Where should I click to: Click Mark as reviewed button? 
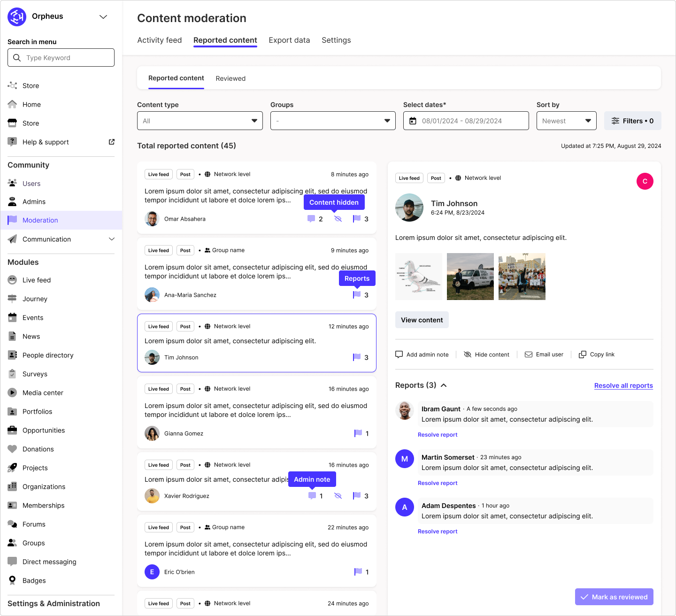(x=614, y=597)
